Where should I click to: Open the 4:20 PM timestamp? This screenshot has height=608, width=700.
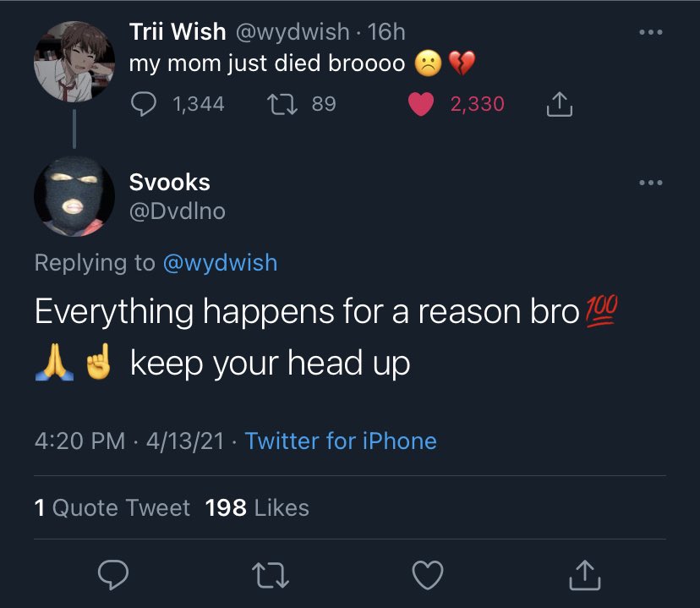(80, 441)
